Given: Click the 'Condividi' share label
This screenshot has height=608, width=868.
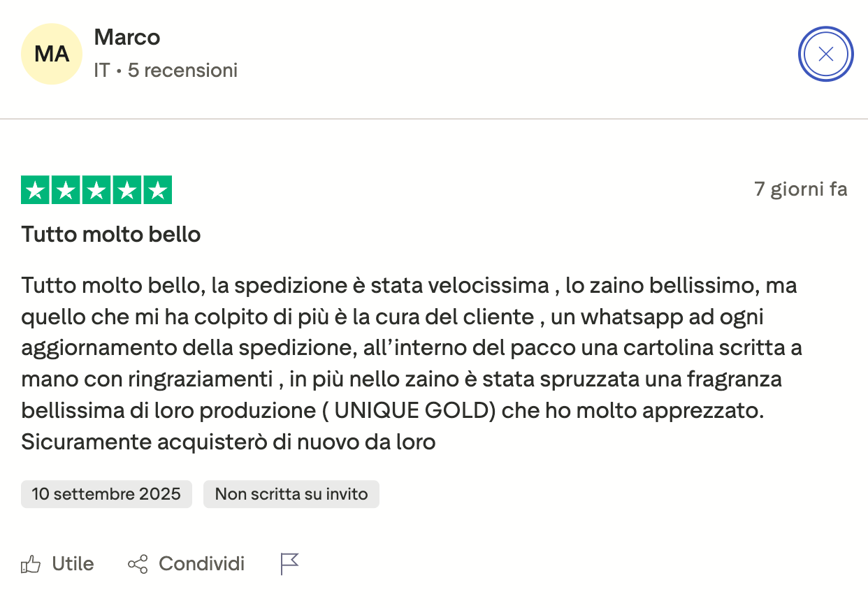Looking at the screenshot, I should [x=202, y=564].
